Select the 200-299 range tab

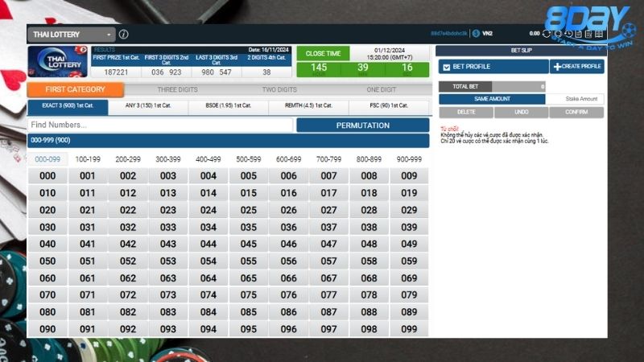128,159
